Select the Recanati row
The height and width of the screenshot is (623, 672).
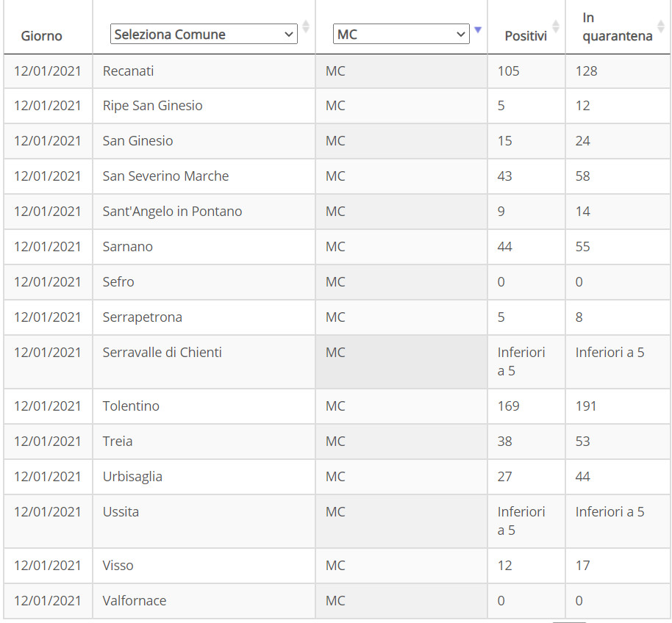click(337, 71)
